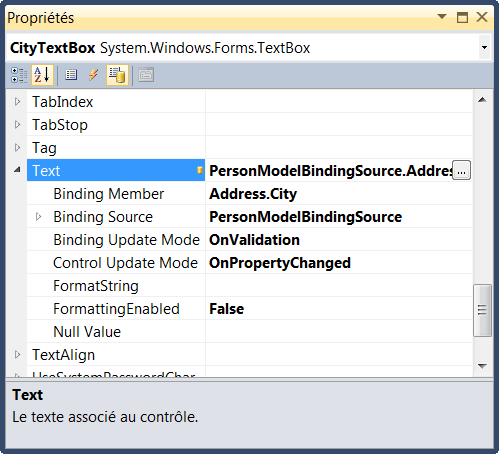Toggle the data bindings toolbar icon
Screen dimensions: 499x454
pyautogui.click(x=117, y=75)
